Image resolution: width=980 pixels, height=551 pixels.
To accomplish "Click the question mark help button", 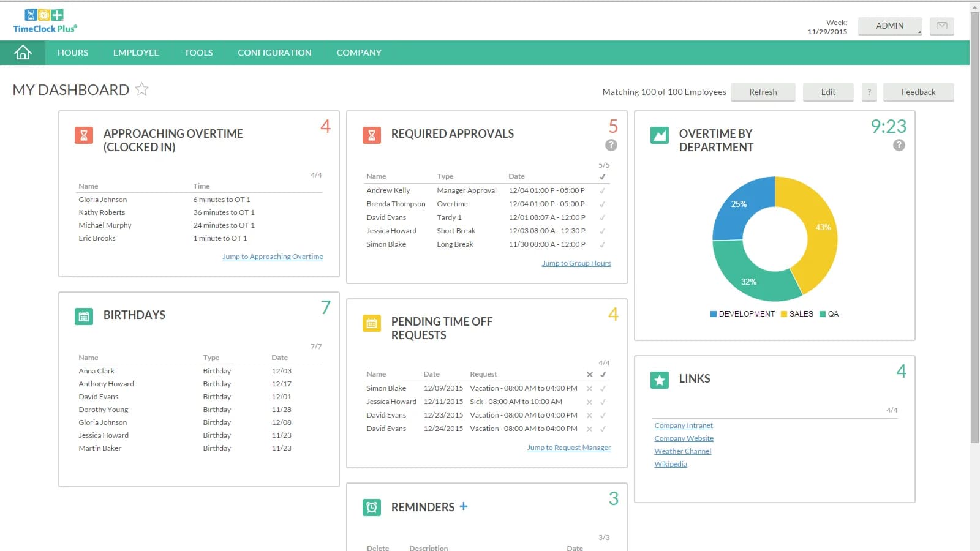I will coord(869,92).
